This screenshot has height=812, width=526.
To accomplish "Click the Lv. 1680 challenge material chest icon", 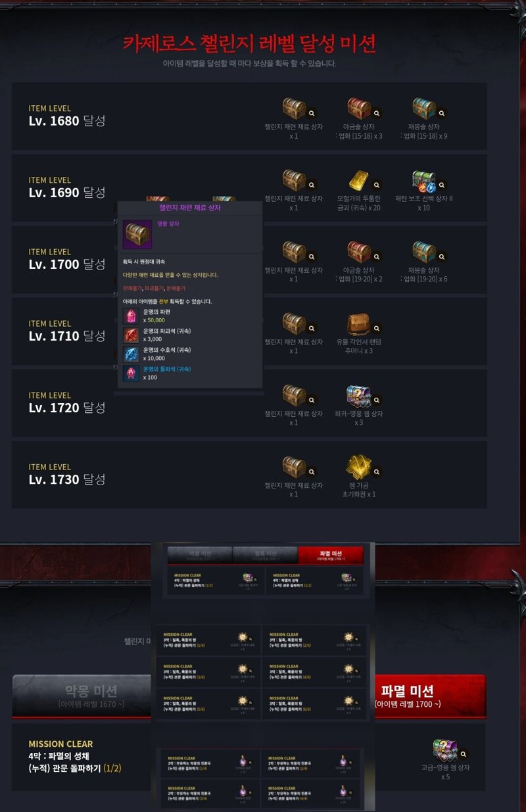I will [293, 108].
